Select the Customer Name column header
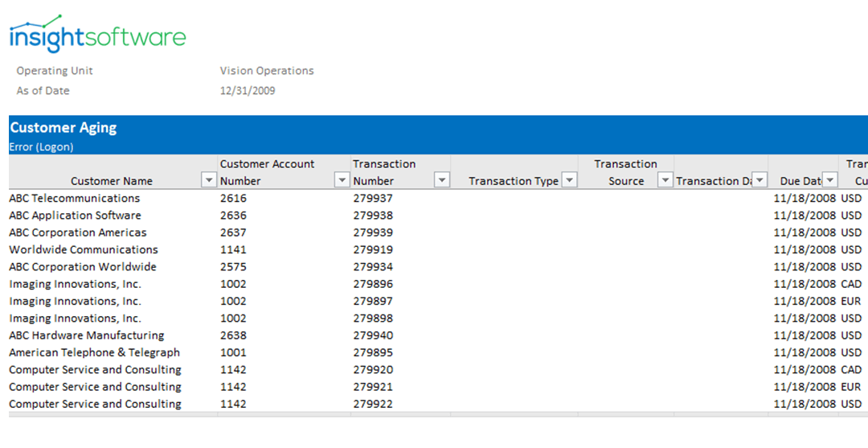 click(111, 181)
